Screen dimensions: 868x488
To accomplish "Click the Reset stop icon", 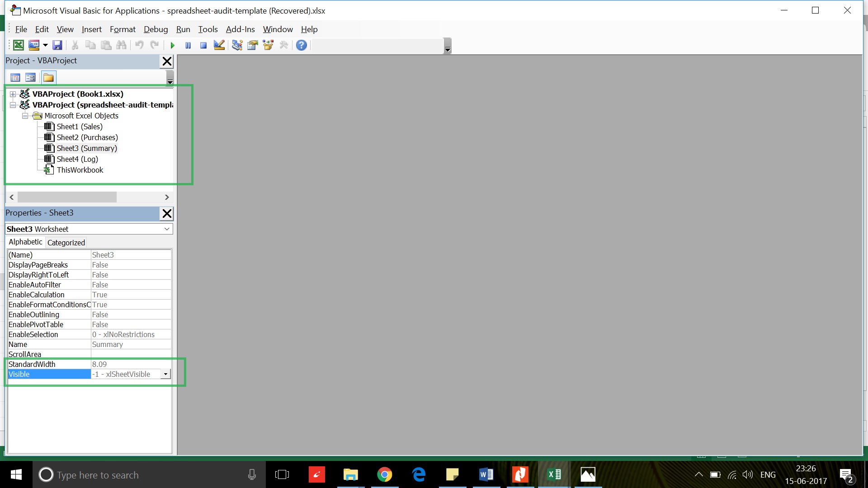I will pyautogui.click(x=203, y=45).
